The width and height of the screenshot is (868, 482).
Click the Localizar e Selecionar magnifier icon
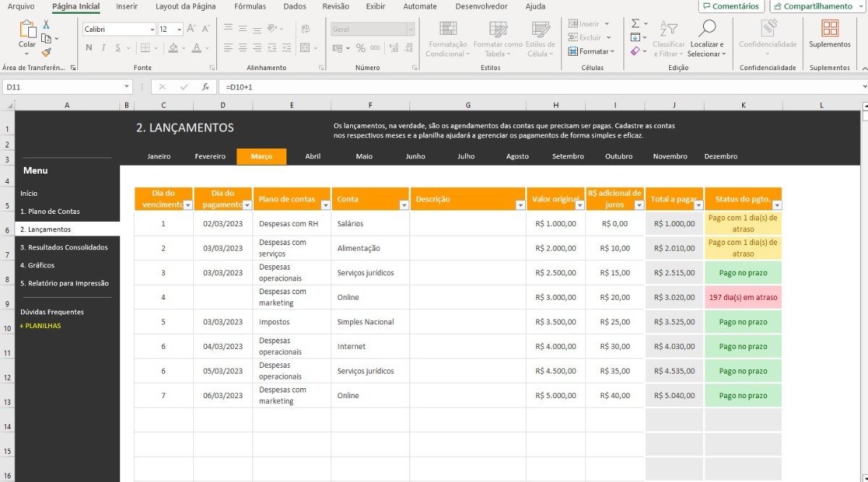707,29
